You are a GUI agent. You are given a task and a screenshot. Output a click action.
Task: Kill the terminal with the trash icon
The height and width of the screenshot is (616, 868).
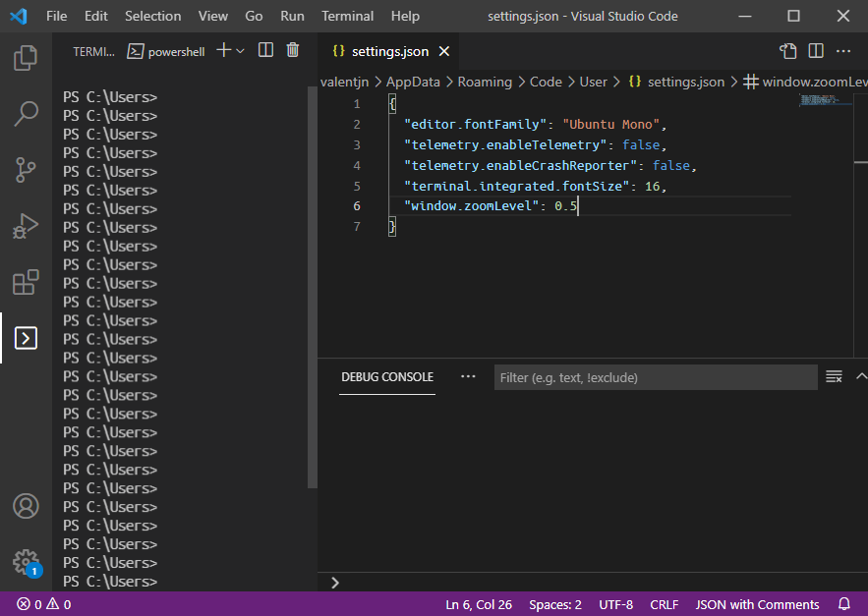(x=293, y=50)
